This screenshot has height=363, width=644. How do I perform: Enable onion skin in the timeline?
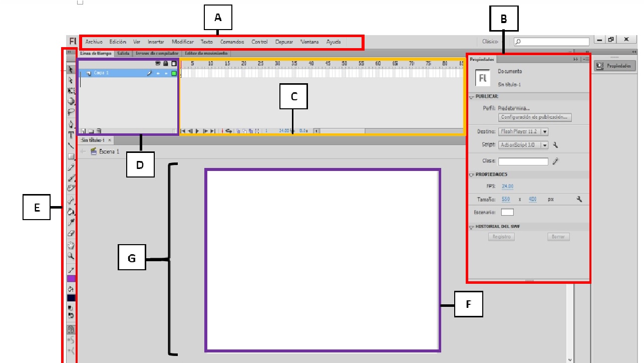click(x=238, y=131)
